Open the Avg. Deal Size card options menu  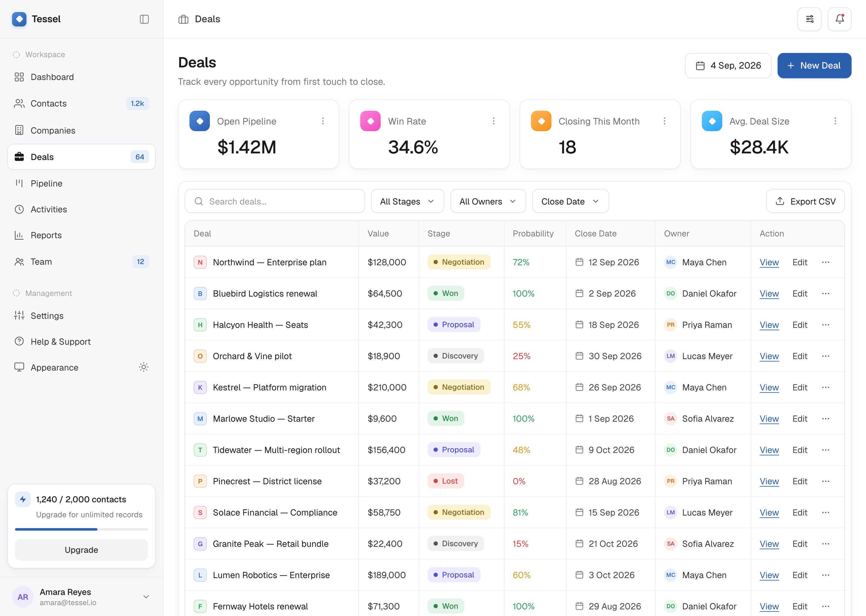click(x=835, y=121)
